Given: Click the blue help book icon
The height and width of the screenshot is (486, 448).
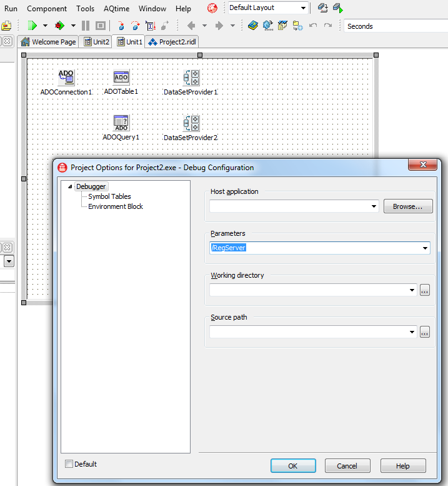Looking at the screenshot, I should 253,26.
